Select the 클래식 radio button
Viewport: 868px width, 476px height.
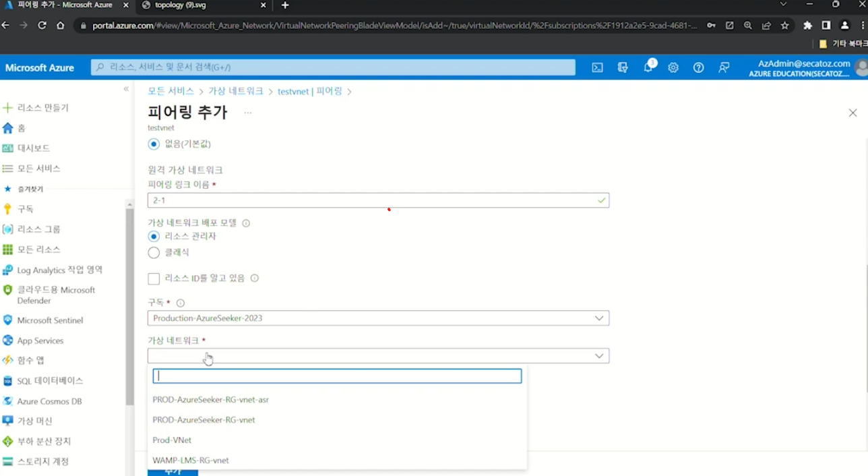pos(154,253)
